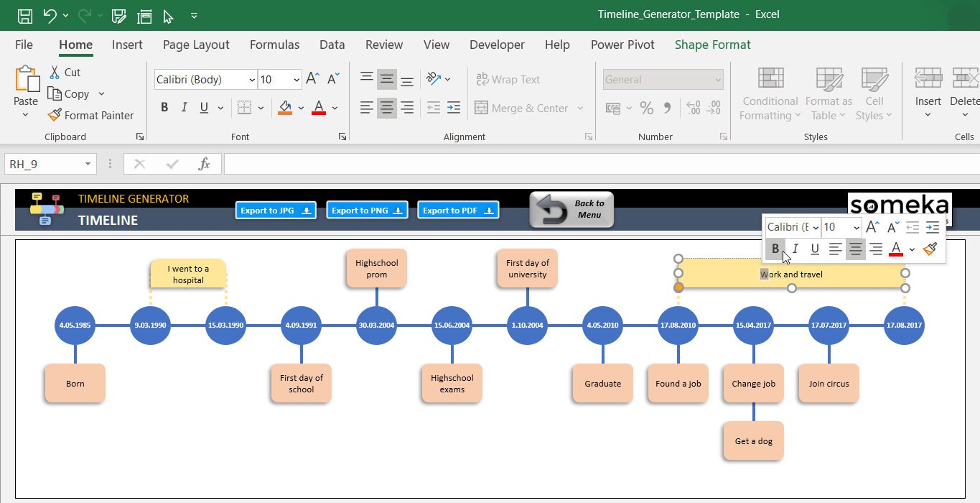
Task: Open the Developer ribbon tab
Action: 497,45
